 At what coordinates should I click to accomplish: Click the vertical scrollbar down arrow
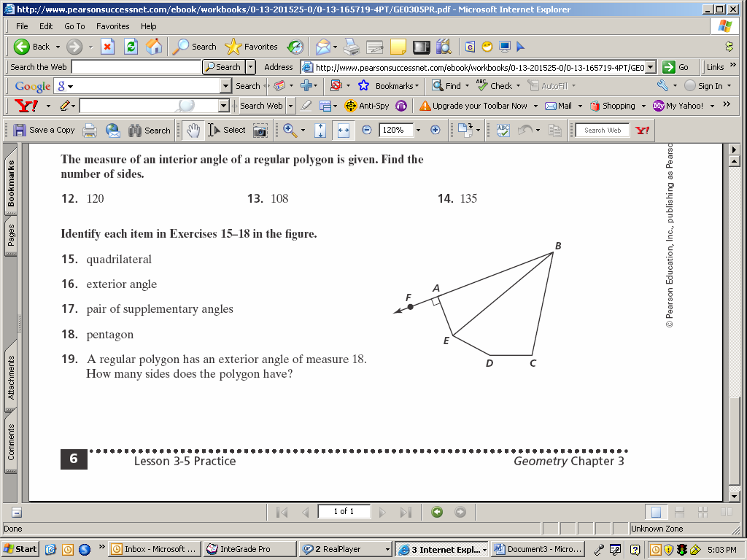coord(735,497)
